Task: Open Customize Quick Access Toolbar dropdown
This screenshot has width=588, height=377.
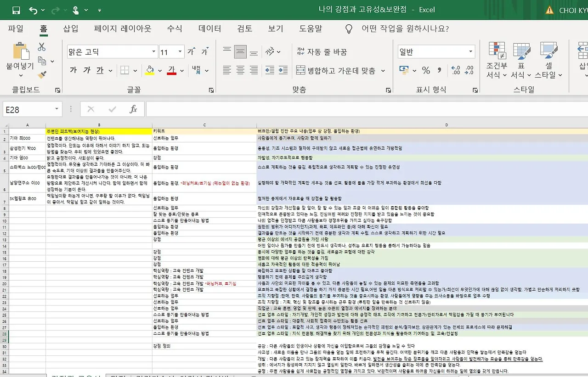Action: (100, 10)
